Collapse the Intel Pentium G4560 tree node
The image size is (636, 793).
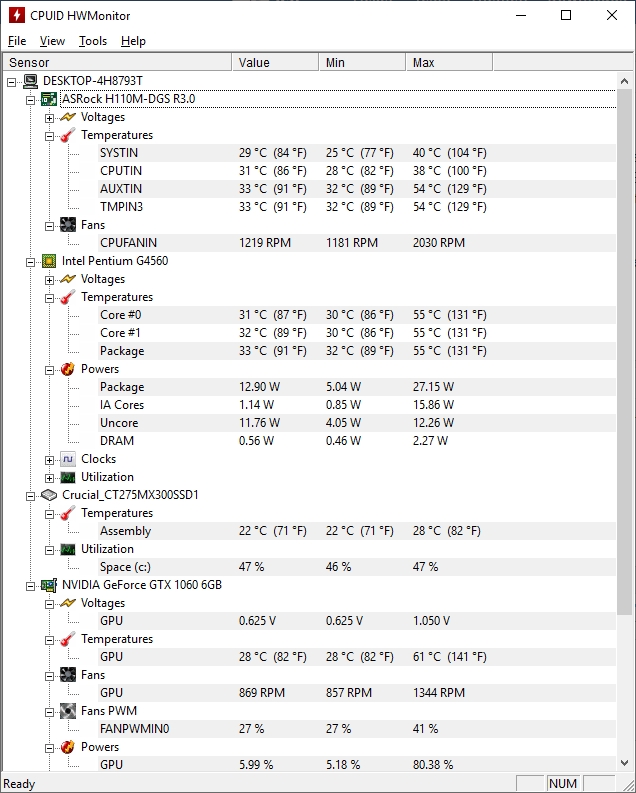pyautogui.click(x=30, y=262)
